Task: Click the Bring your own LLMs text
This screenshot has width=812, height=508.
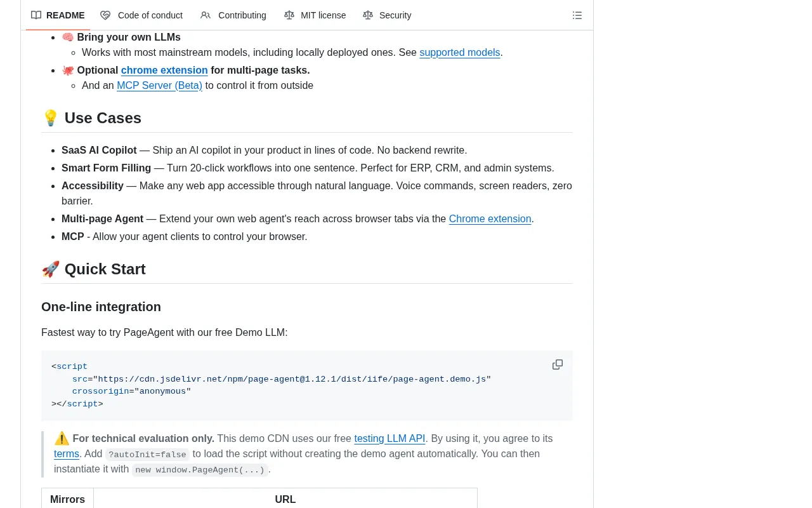Action: pos(129,37)
